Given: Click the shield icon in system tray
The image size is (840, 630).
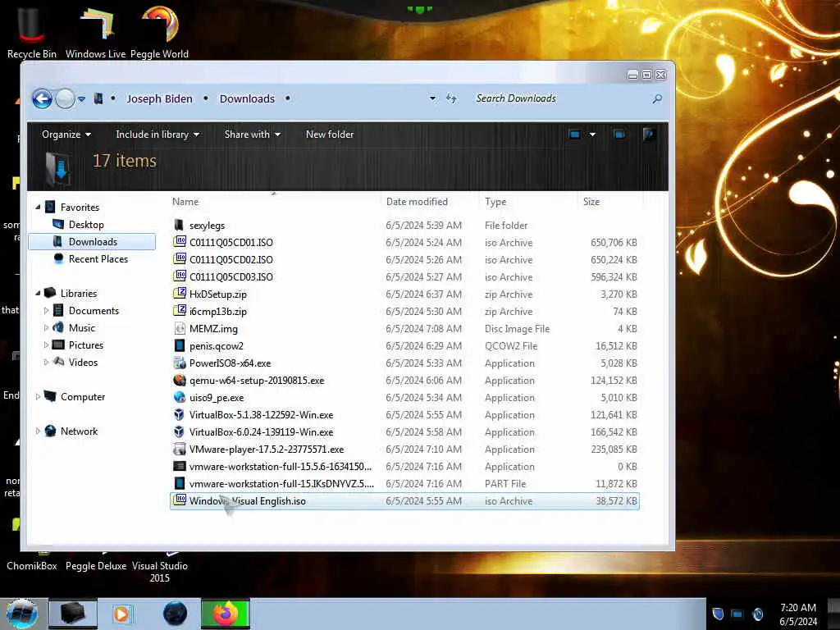Looking at the screenshot, I should [718, 614].
